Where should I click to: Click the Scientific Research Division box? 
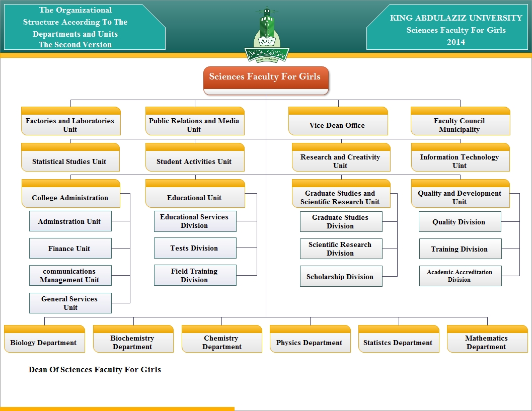[341, 249]
